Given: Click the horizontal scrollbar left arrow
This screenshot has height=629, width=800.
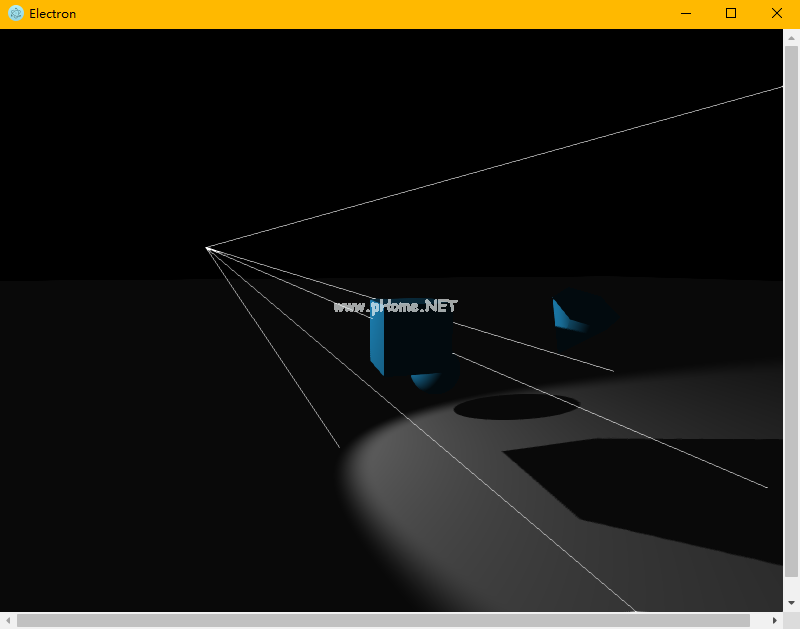Looking at the screenshot, I should coord(8,620).
